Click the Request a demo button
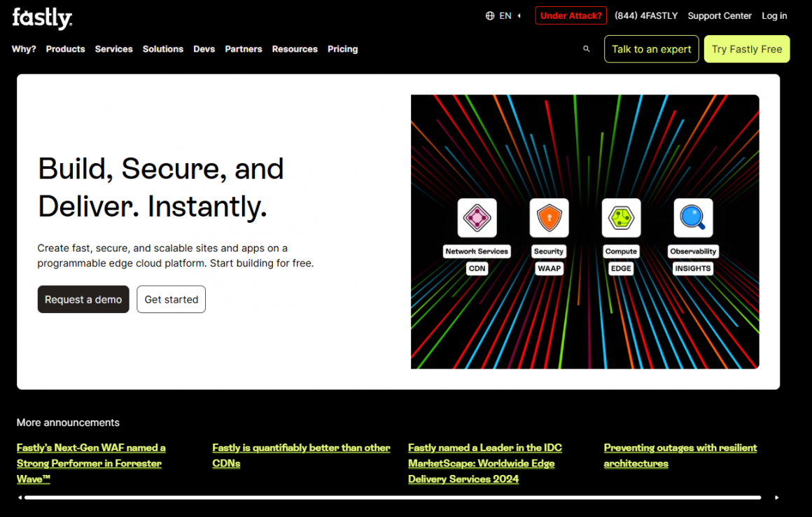This screenshot has height=517, width=812. tap(83, 299)
